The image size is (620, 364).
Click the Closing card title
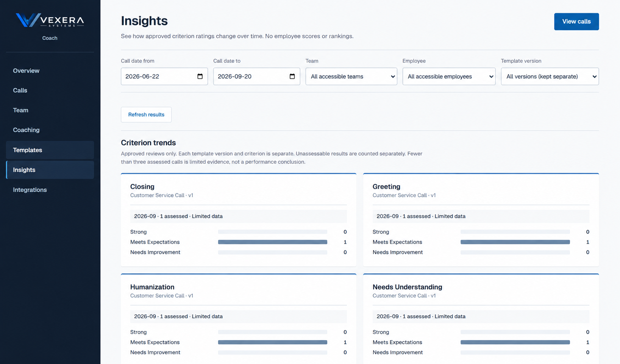pos(142,187)
